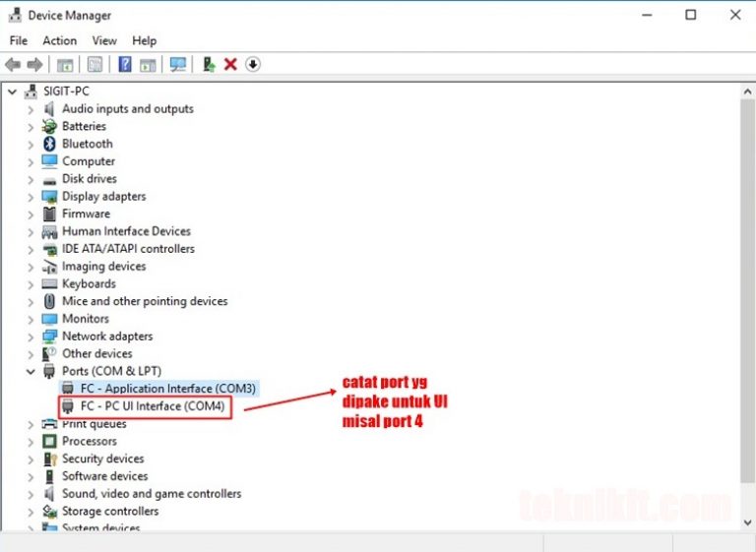
Task: Open the Action menu
Action: coord(59,40)
